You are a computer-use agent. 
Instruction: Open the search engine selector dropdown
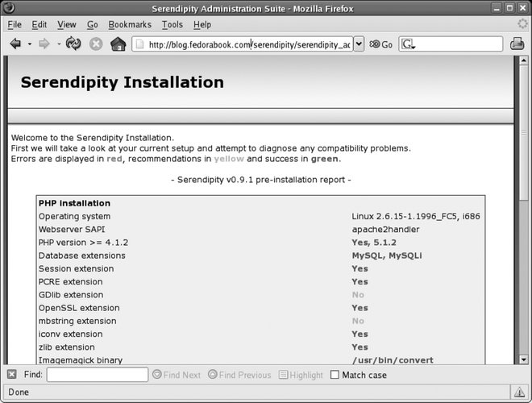(x=409, y=44)
